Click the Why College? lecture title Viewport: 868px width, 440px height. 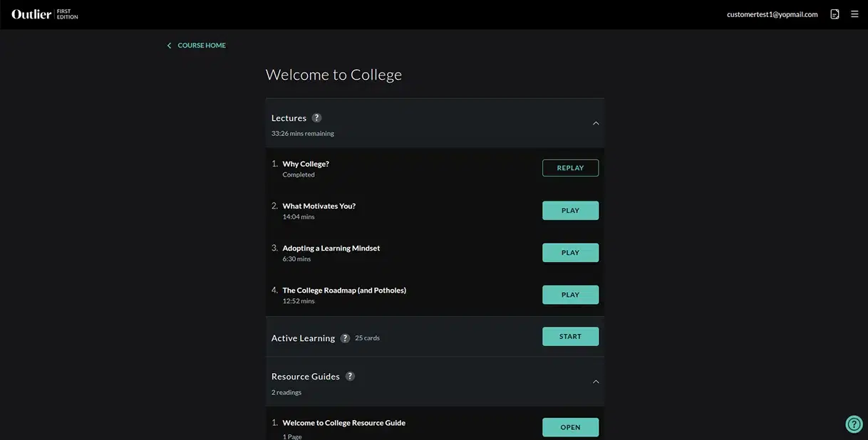click(306, 164)
